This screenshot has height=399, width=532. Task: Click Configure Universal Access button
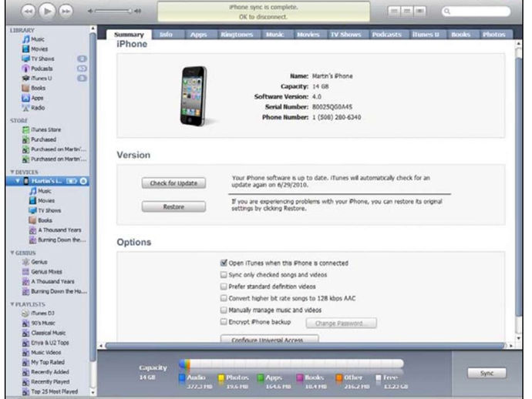click(269, 339)
